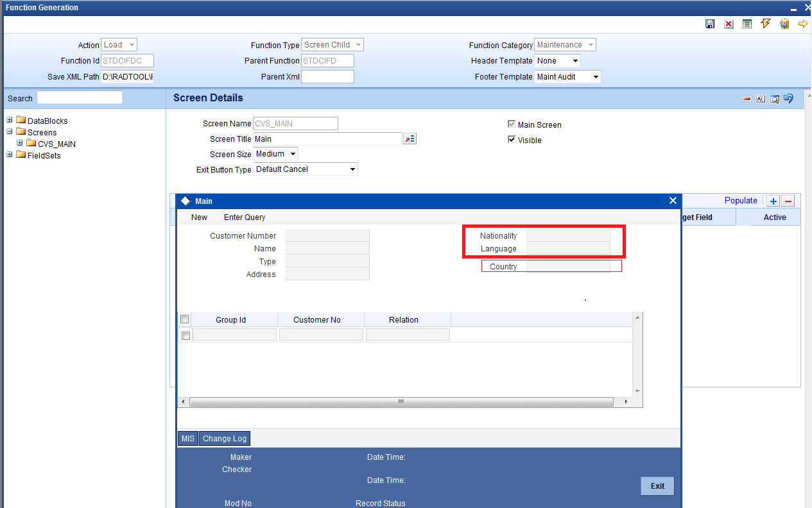
Task: Click the Screen Name field
Action: (296, 124)
